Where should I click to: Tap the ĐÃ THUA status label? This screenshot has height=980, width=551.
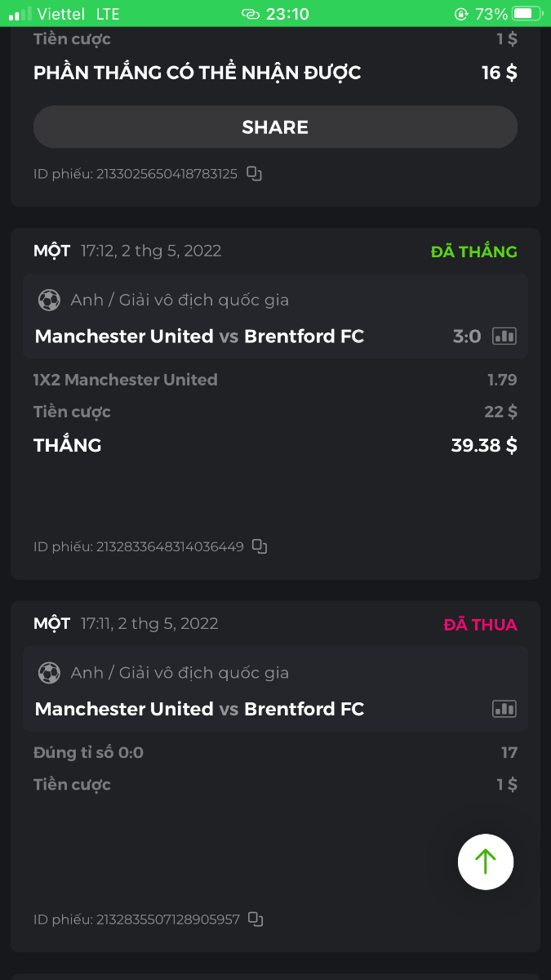coord(480,625)
